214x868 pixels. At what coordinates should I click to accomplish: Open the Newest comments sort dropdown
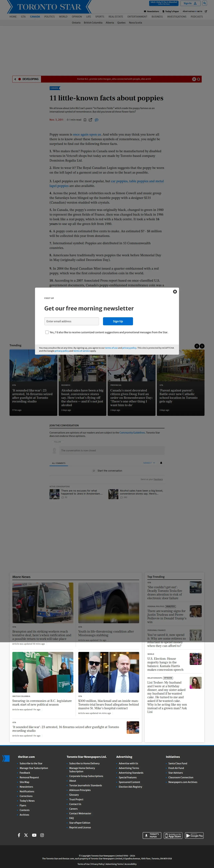149,463
